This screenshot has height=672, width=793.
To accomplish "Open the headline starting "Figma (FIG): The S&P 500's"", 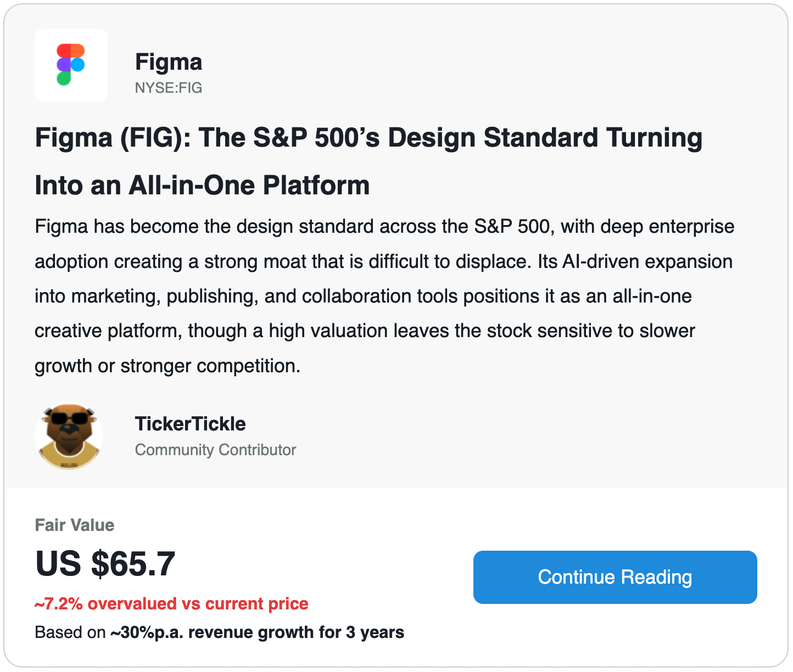I will coord(368,138).
